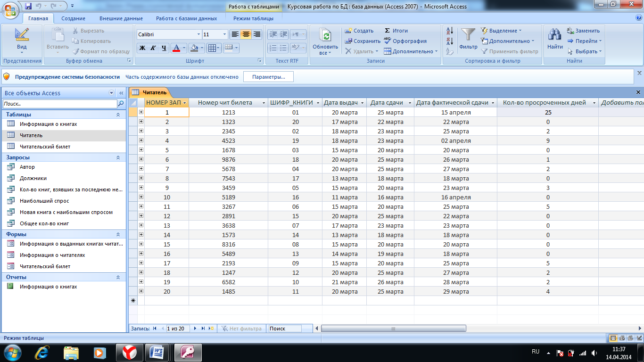Toggle italic К formatting
644x362 pixels.
pos(153,48)
